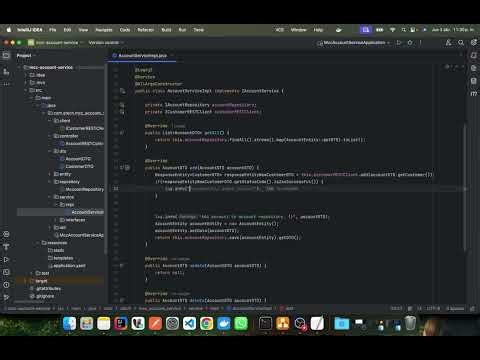Open the Build menu
This screenshot has width=480, height=360.
(166, 30)
